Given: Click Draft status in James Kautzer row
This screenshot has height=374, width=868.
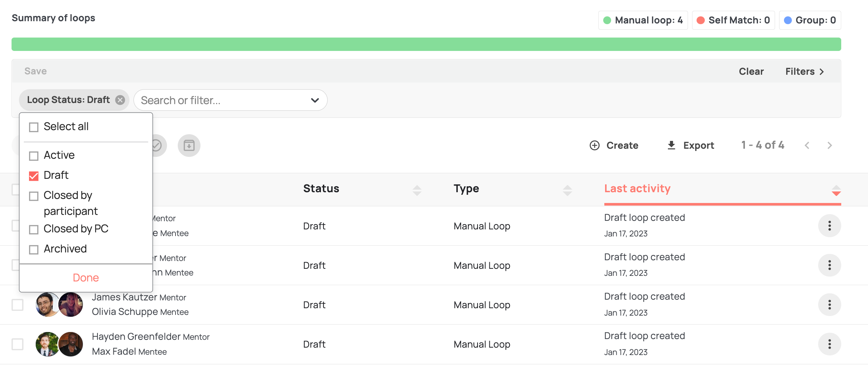Looking at the screenshot, I should point(314,305).
